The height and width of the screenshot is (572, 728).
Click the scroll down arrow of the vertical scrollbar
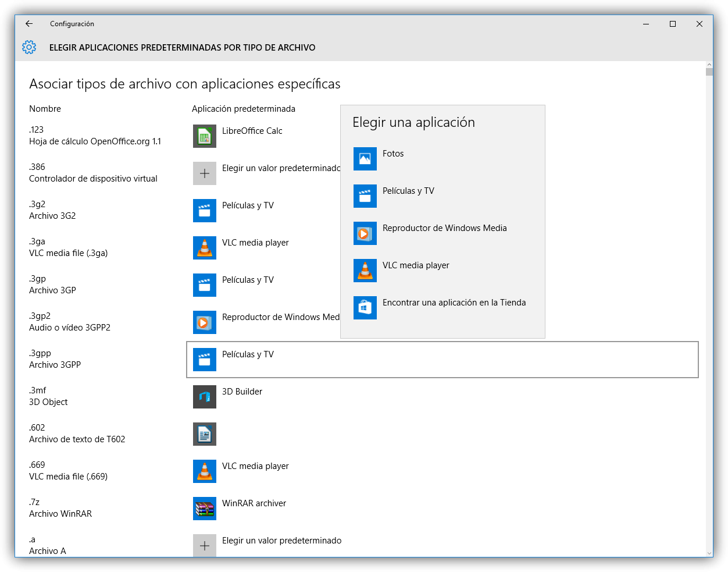click(x=709, y=553)
